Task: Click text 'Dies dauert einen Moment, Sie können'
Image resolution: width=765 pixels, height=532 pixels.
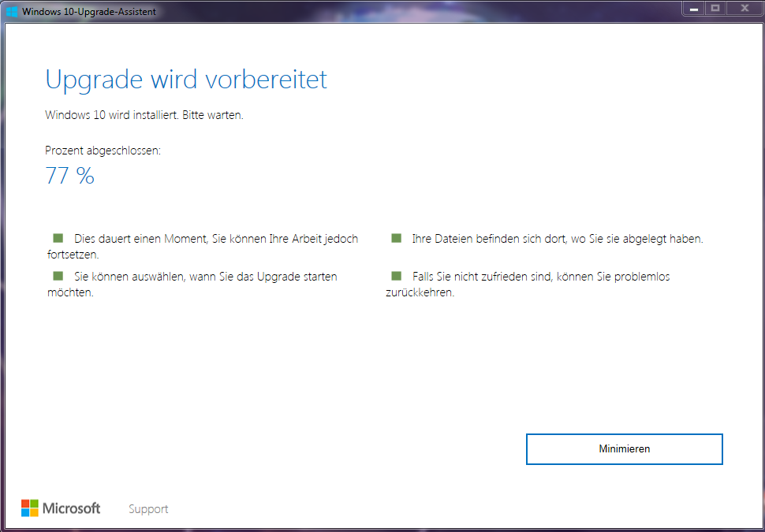Action: pos(170,239)
